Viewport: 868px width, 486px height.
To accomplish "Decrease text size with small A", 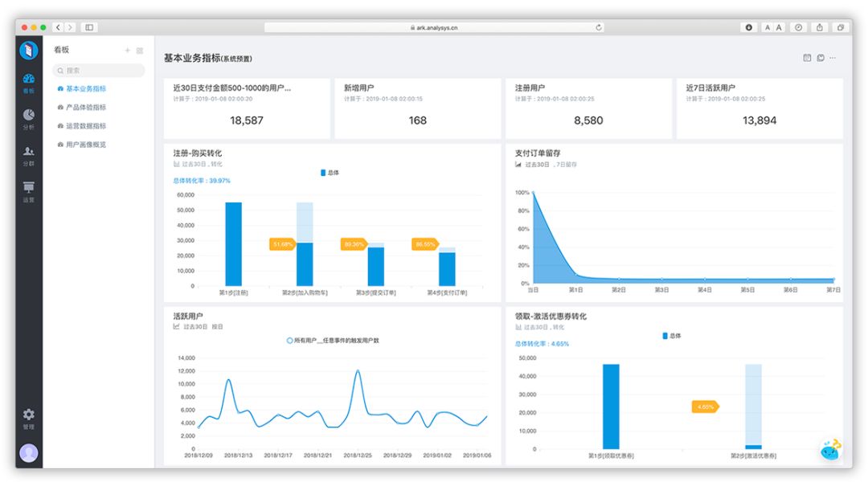I will pyautogui.click(x=768, y=27).
